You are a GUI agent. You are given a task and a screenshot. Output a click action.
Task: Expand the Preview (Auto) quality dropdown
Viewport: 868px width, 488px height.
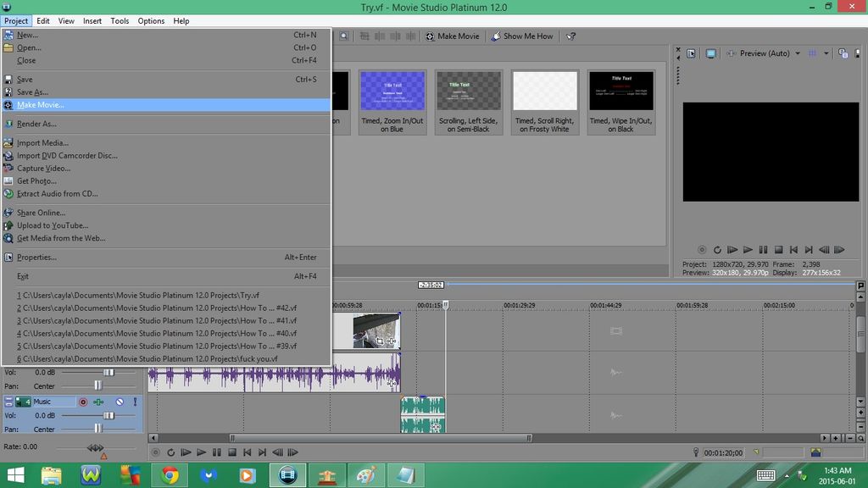pos(797,53)
